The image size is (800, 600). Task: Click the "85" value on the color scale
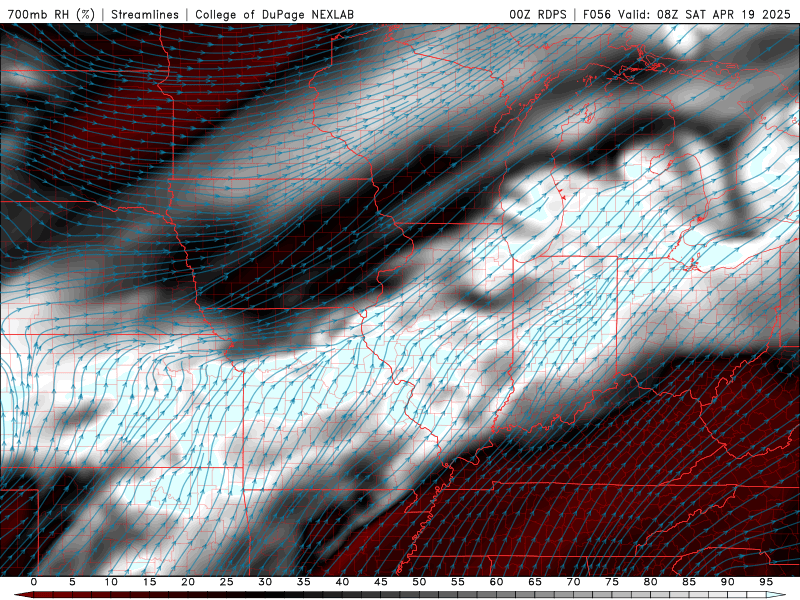click(689, 582)
